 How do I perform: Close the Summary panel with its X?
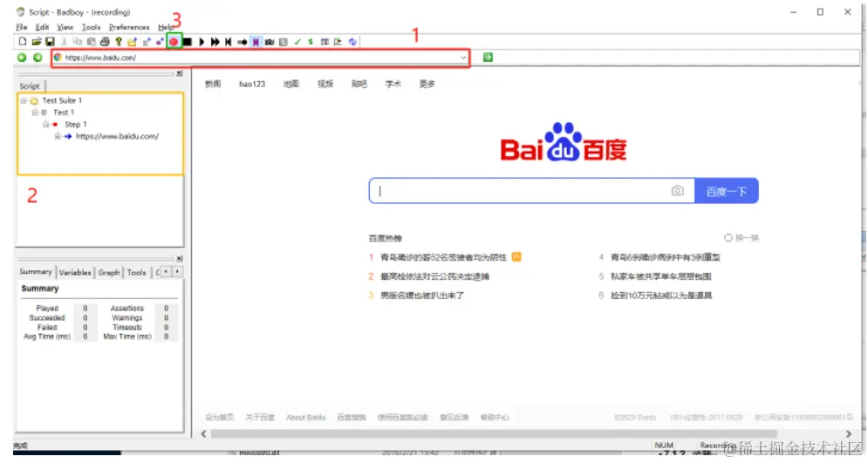click(x=180, y=258)
